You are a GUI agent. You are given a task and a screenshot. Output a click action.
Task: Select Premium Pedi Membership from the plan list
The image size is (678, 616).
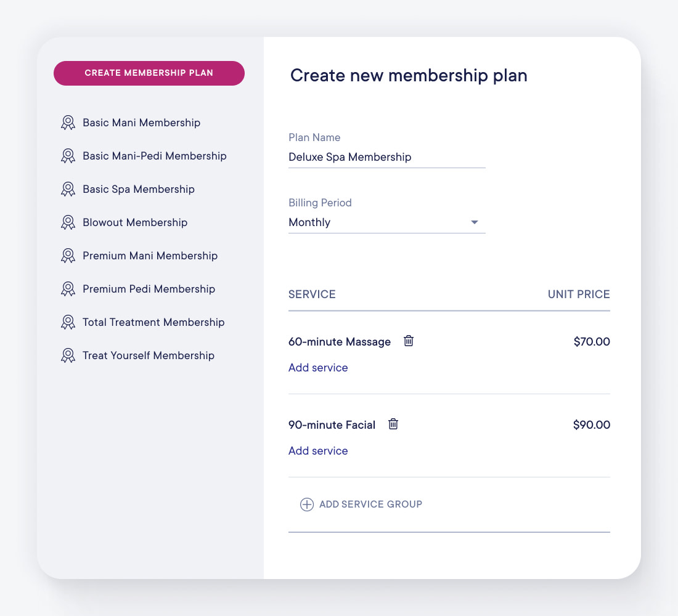pos(149,289)
